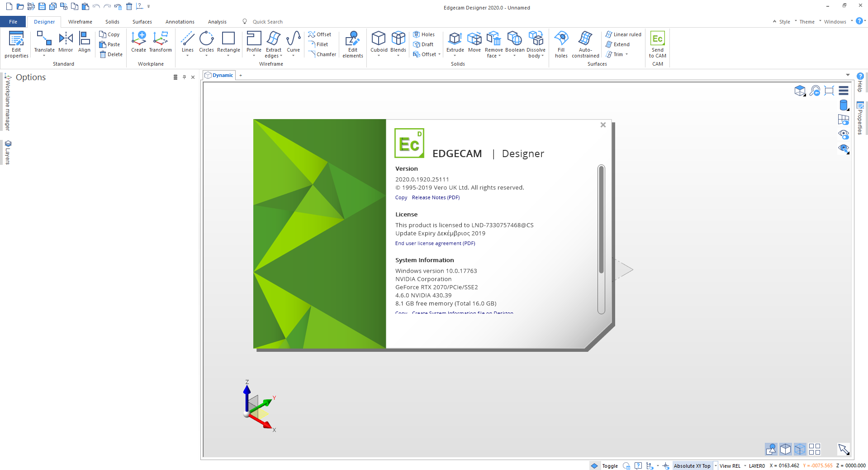Click the eye-with-cursor selection visibility icon
Image resolution: width=868 pixels, height=470 pixels.
[x=844, y=149]
